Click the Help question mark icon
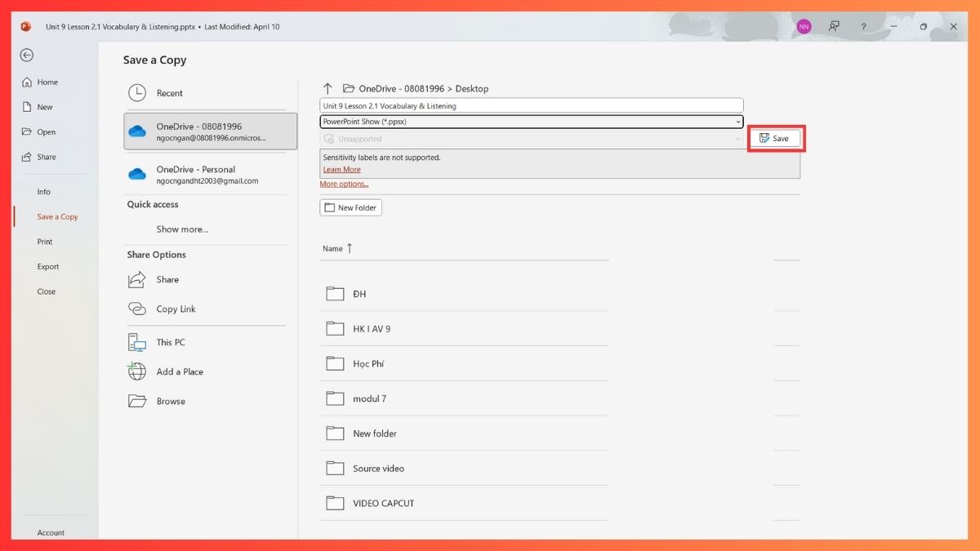This screenshot has height=551, width=980. [x=863, y=26]
